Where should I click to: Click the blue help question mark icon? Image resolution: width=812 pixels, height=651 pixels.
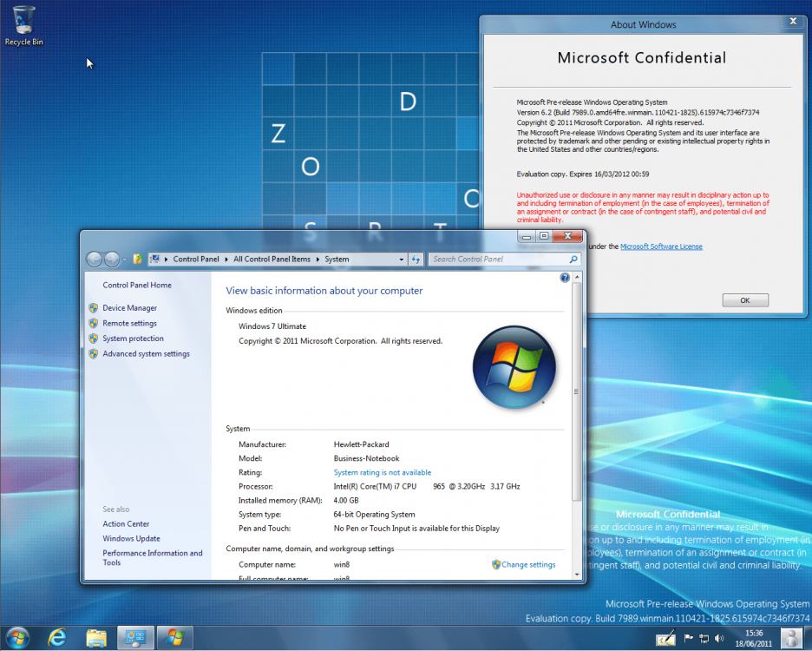565,278
